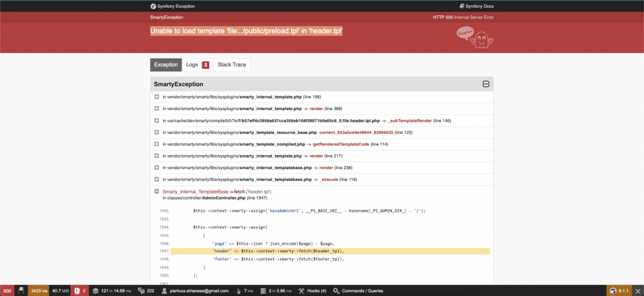The height and width of the screenshot is (296, 644).
Task: Click highlighted code line 1947
Action: tap(330, 251)
